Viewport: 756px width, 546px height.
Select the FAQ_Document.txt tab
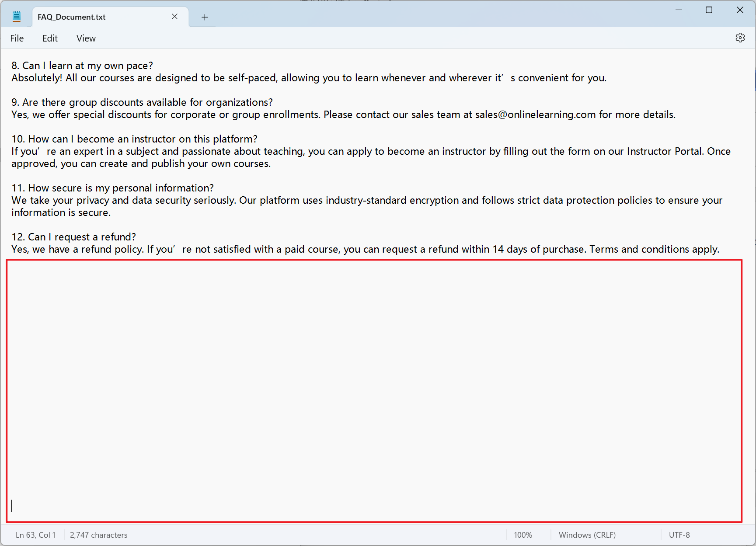tap(87, 17)
